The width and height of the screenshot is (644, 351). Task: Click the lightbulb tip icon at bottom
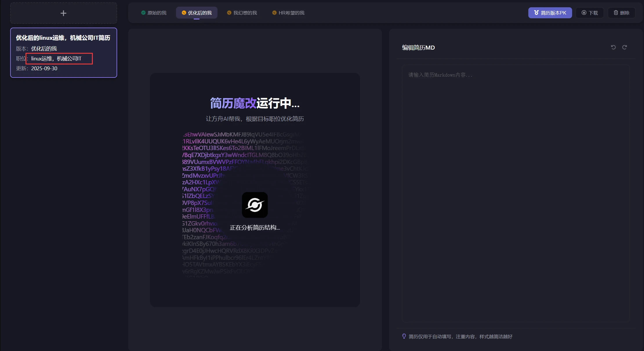click(x=404, y=336)
